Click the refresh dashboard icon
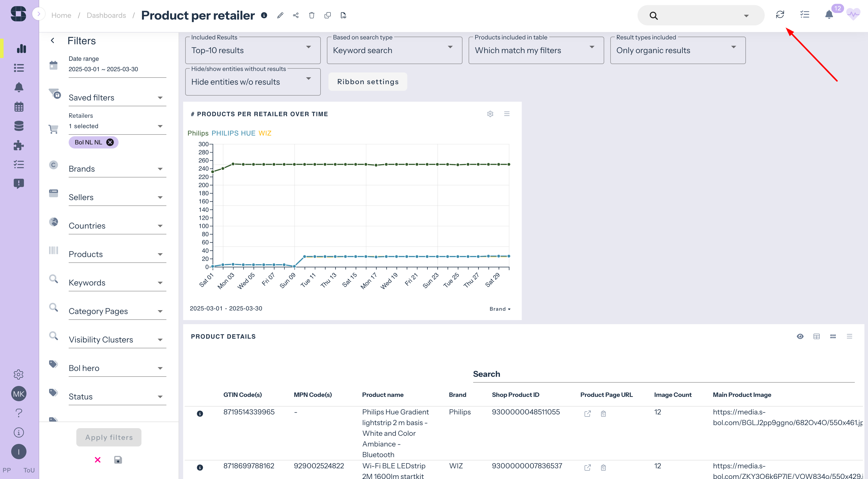This screenshot has width=868, height=479. 780,14
